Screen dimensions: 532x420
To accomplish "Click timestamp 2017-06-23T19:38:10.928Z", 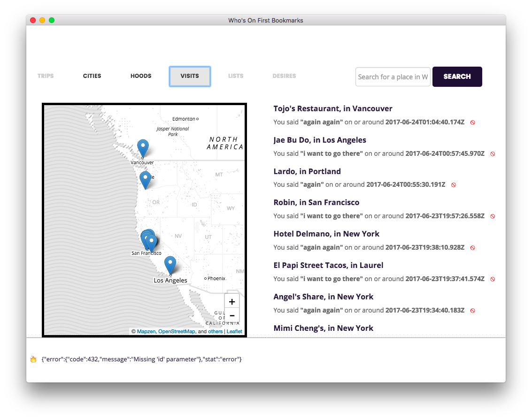I will point(425,247).
